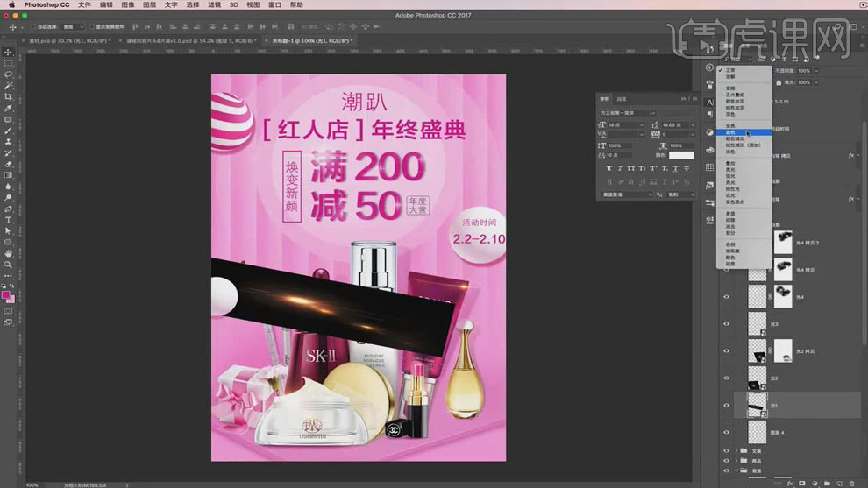The height and width of the screenshot is (488, 868).
Task: Select the Move tool in the toolbox
Action: click(x=8, y=52)
